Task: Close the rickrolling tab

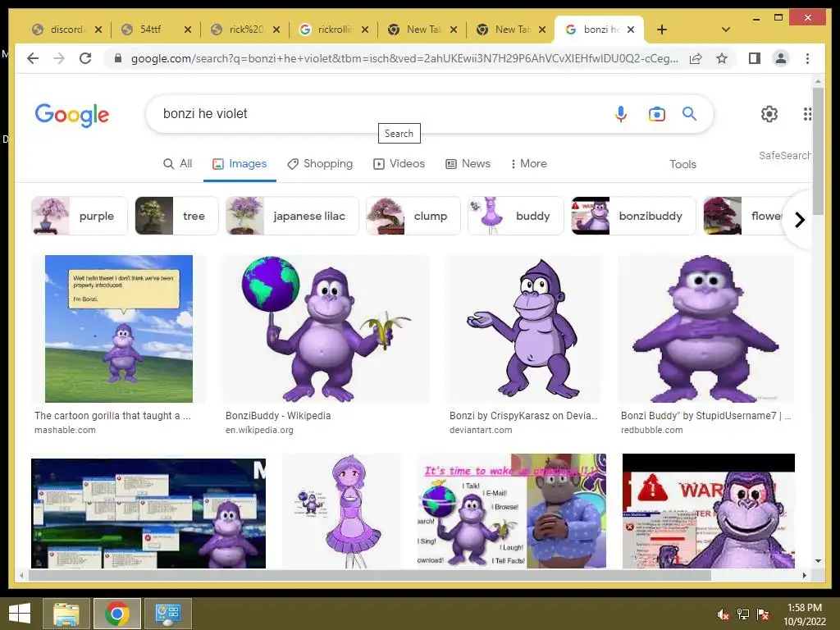Action: [x=365, y=30]
